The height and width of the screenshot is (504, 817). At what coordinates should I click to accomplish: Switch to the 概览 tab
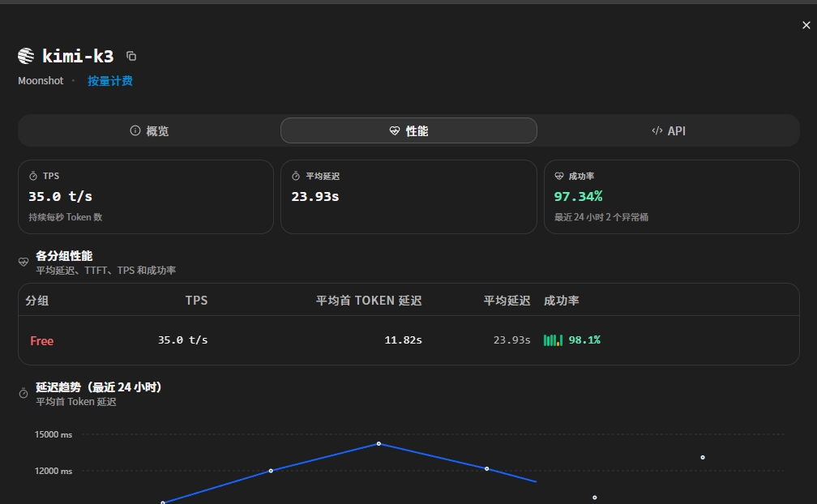[x=149, y=130]
